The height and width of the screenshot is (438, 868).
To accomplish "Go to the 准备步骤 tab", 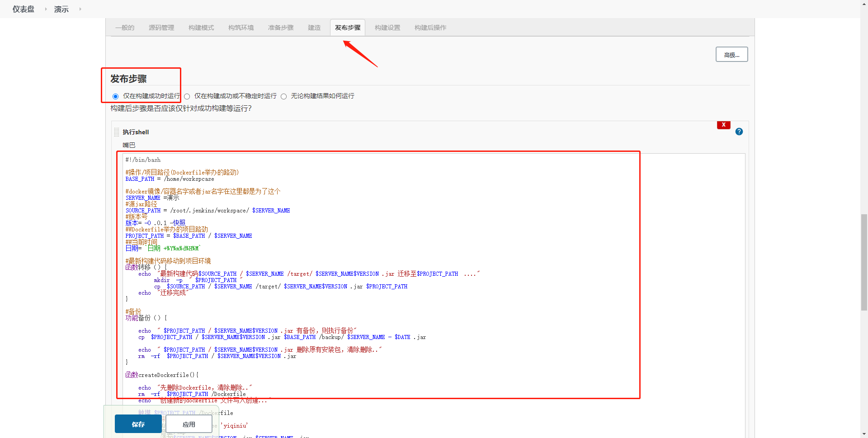I will coord(281,28).
